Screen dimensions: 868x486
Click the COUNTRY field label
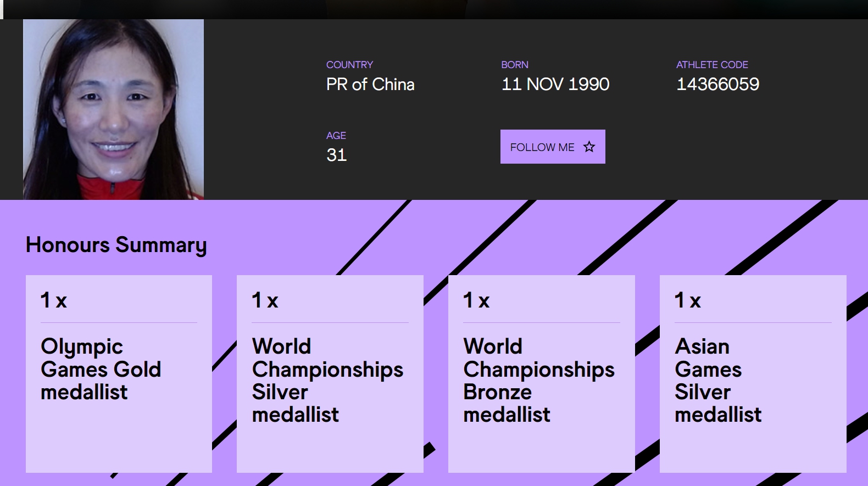(x=349, y=65)
